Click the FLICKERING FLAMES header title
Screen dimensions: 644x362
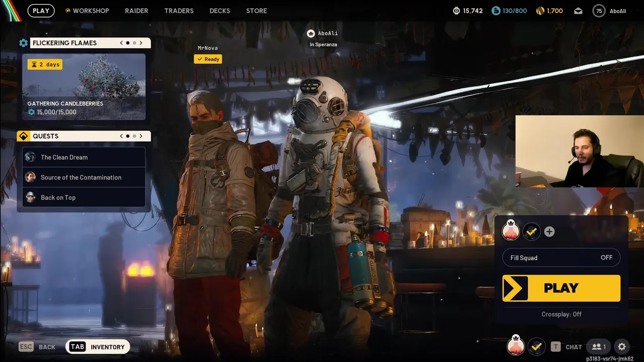64,43
